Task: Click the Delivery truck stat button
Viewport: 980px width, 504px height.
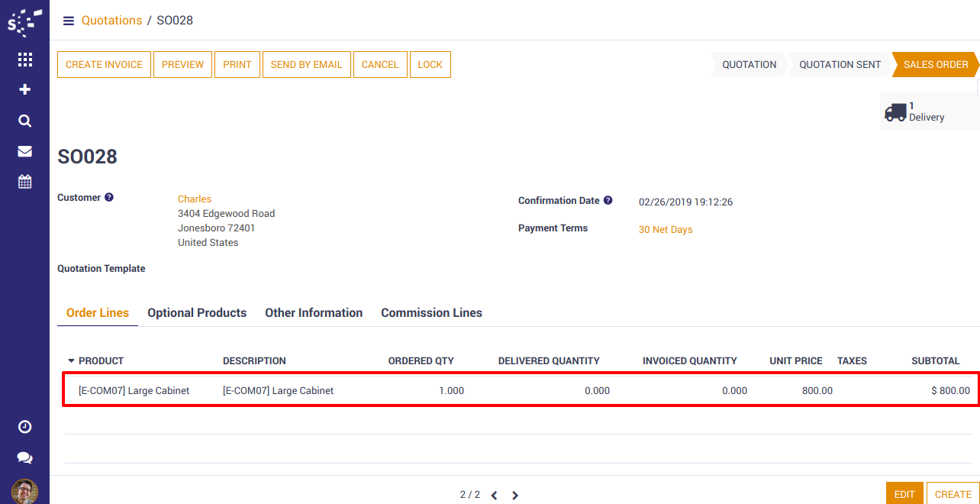Action: (x=927, y=111)
